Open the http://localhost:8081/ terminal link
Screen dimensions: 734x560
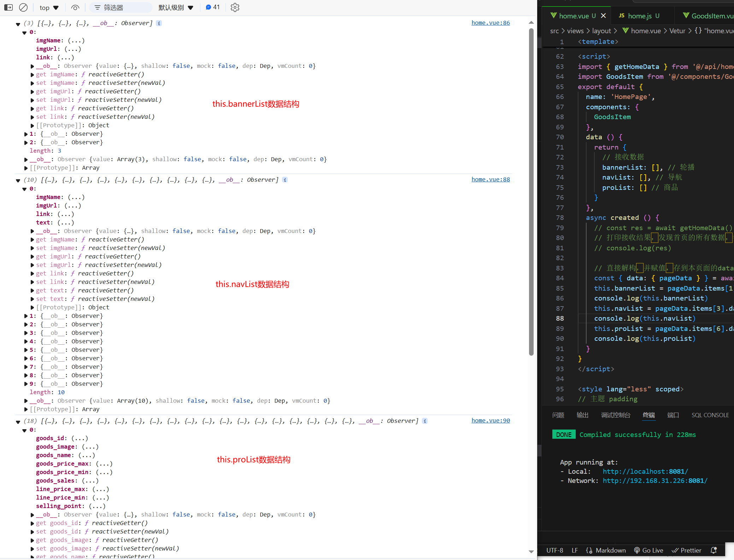(x=645, y=472)
